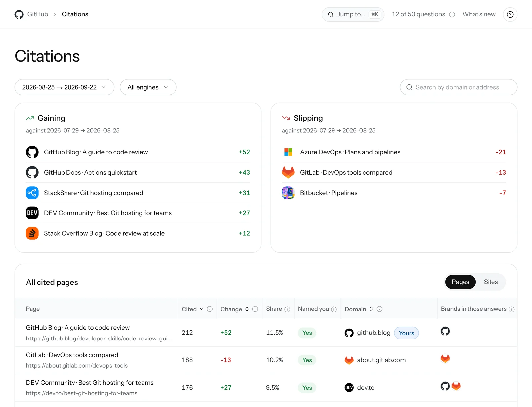Screen dimensions: 532x407
Task: Click the +43 value for Actions quickstart
Action: pyautogui.click(x=244, y=172)
